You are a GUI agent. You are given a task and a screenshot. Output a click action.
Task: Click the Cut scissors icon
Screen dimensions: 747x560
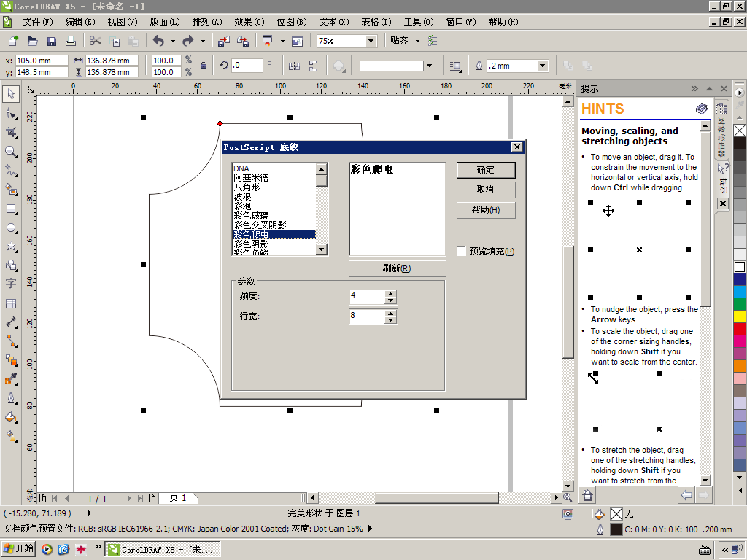click(96, 41)
